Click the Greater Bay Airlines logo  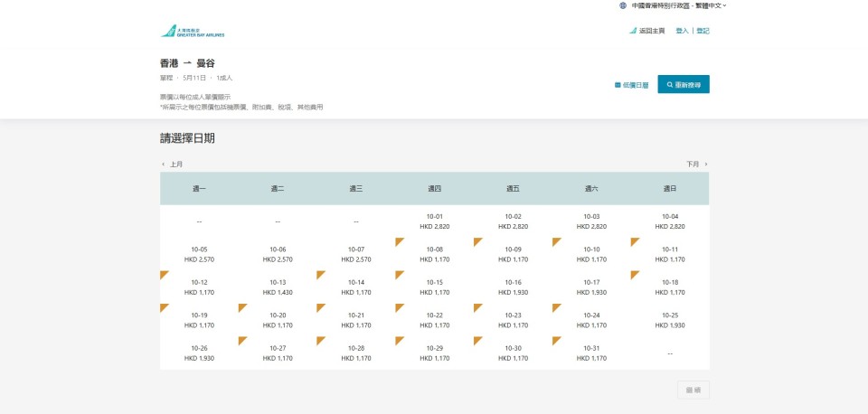[193, 31]
